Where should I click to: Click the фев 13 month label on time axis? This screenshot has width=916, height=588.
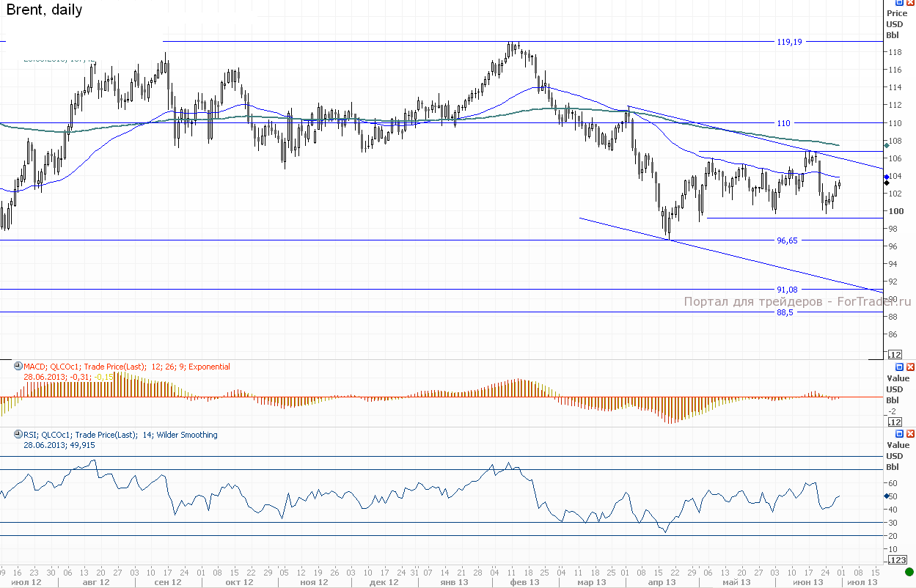click(x=524, y=582)
